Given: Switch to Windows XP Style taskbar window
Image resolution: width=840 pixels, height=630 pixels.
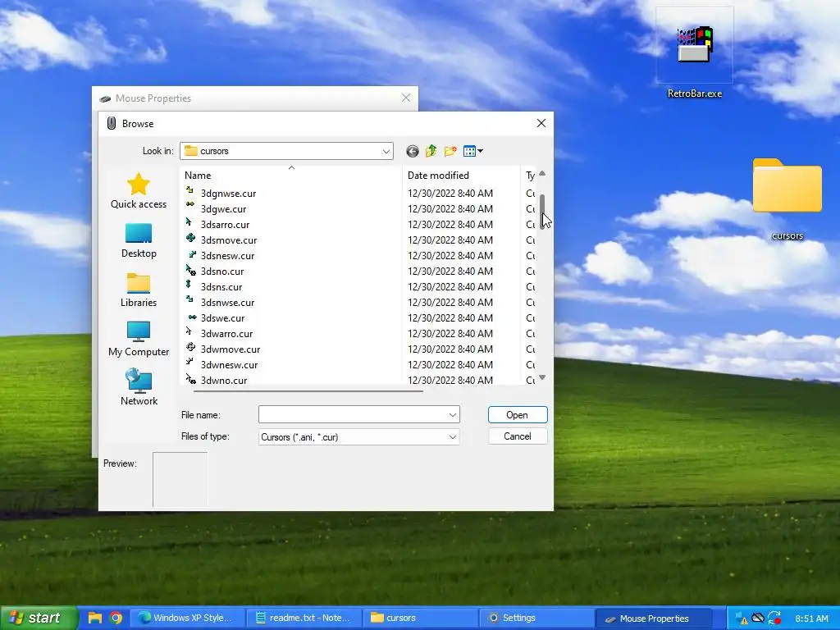Looking at the screenshot, I should [x=188, y=618].
